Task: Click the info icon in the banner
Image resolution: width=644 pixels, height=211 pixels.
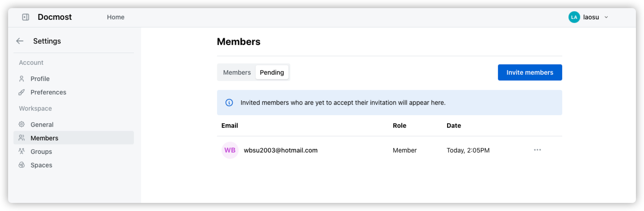Action: pos(229,103)
